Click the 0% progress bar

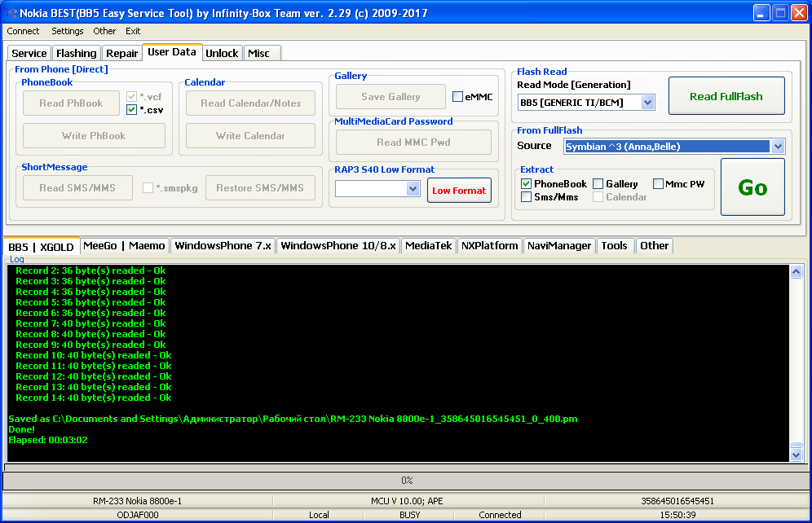click(406, 481)
